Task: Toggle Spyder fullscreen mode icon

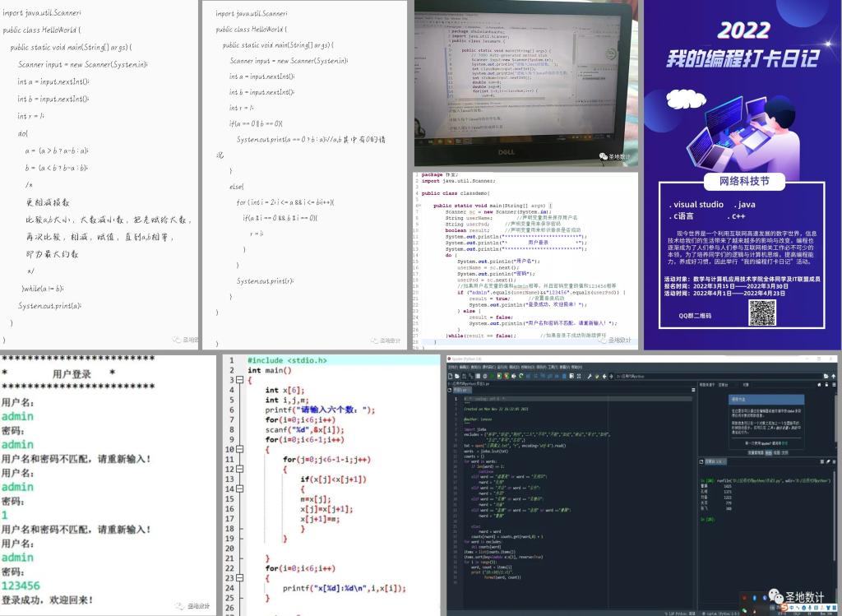Action: 579,377
